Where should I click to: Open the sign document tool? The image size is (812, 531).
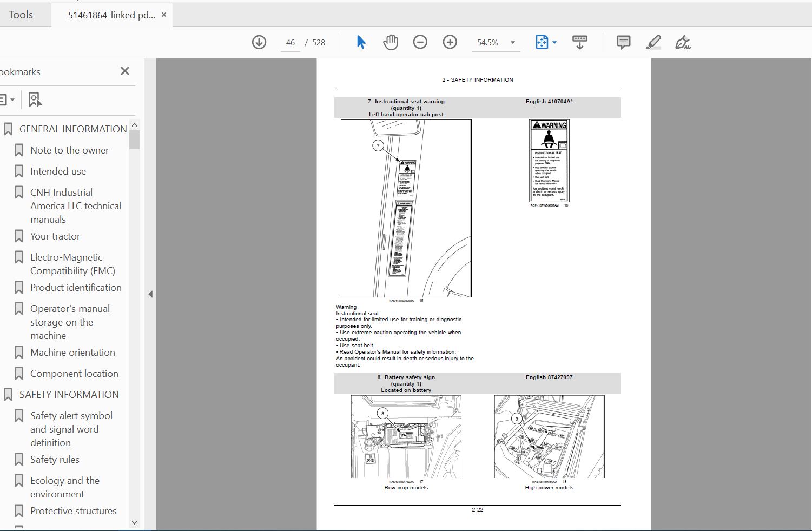[x=683, y=42]
